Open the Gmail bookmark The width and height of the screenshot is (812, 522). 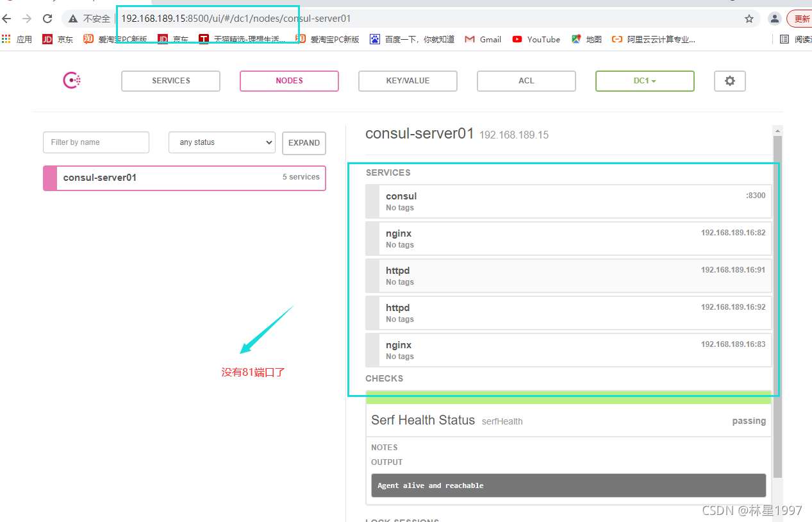click(x=483, y=39)
